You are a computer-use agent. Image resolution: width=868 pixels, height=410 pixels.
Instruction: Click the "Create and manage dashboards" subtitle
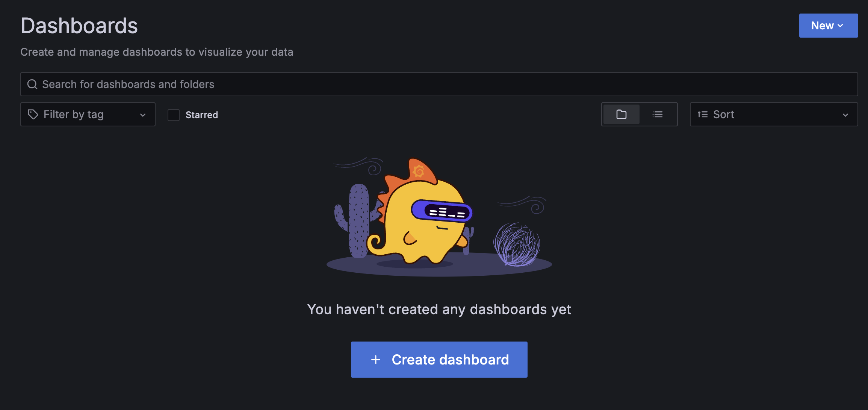[x=157, y=52]
